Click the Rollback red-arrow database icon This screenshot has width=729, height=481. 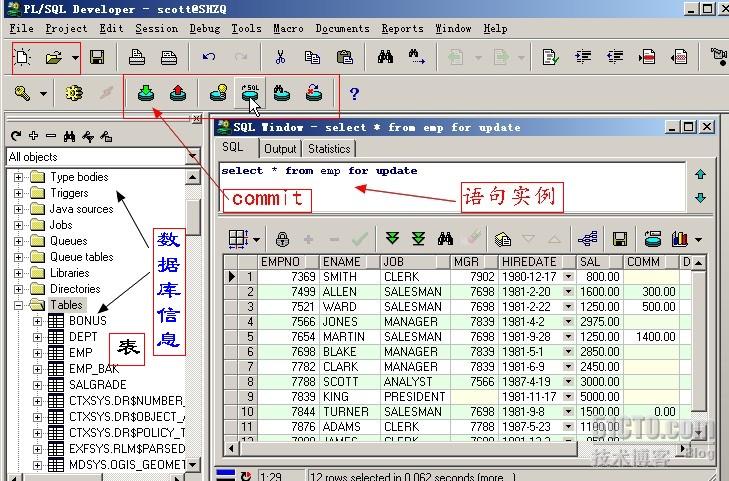pyautogui.click(x=178, y=93)
